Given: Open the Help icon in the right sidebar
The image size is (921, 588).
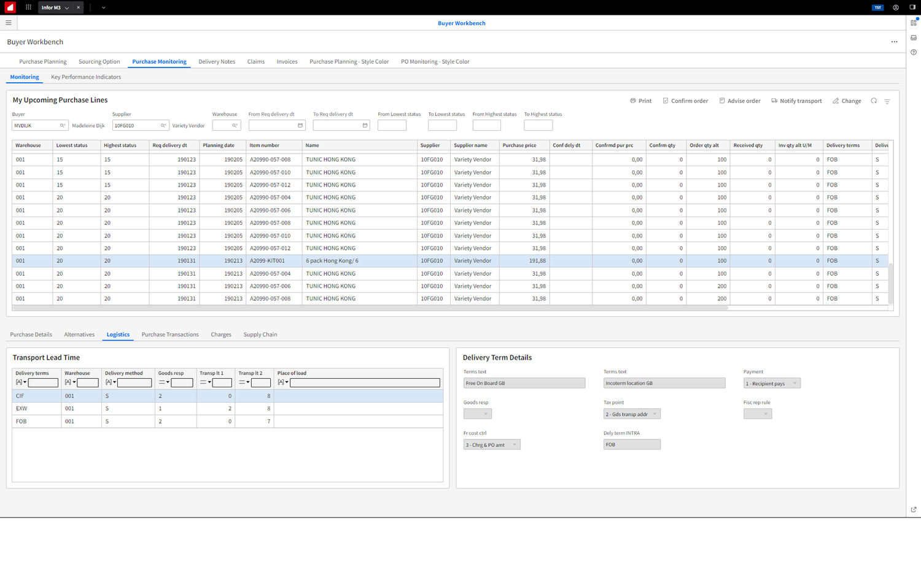Looking at the screenshot, I should point(914,52).
